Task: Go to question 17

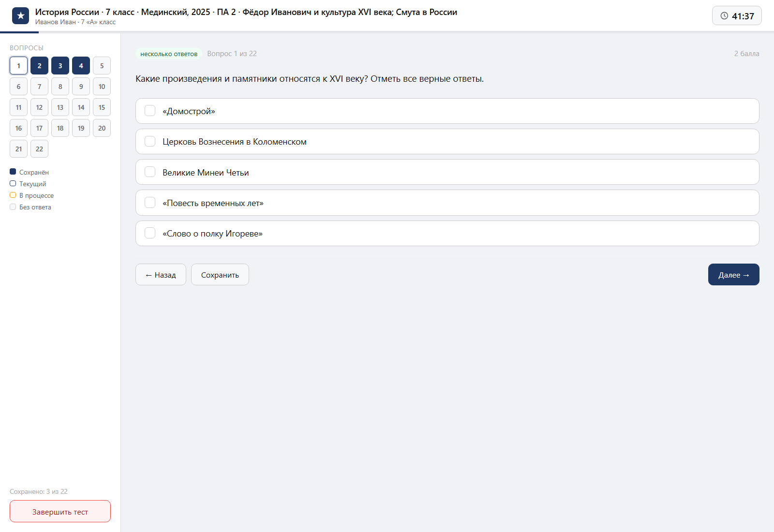Action: (x=39, y=128)
